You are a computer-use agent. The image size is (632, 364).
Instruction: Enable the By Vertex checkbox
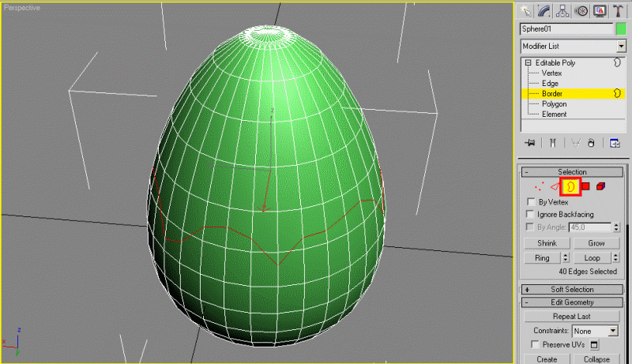click(531, 201)
